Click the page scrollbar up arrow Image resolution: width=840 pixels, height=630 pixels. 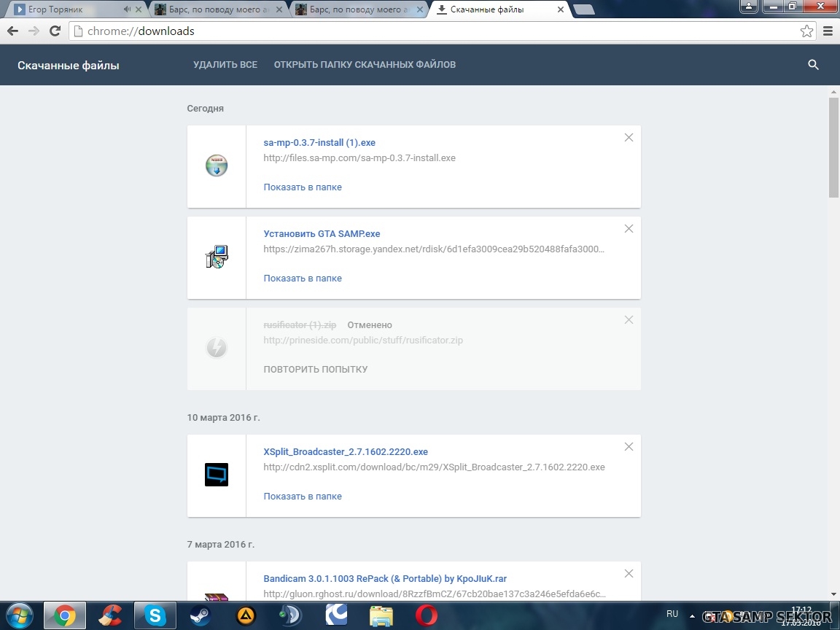833,92
